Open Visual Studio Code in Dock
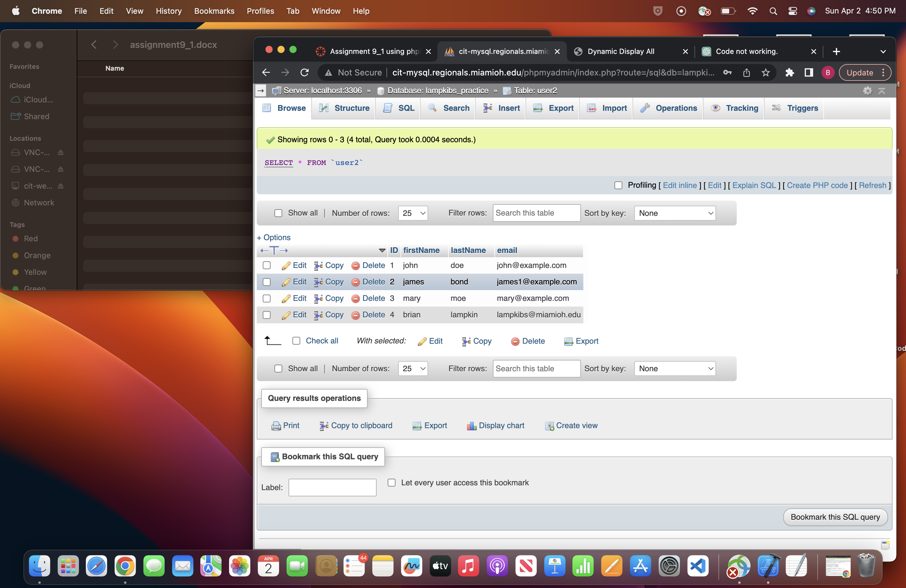This screenshot has height=588, width=906. [x=698, y=566]
